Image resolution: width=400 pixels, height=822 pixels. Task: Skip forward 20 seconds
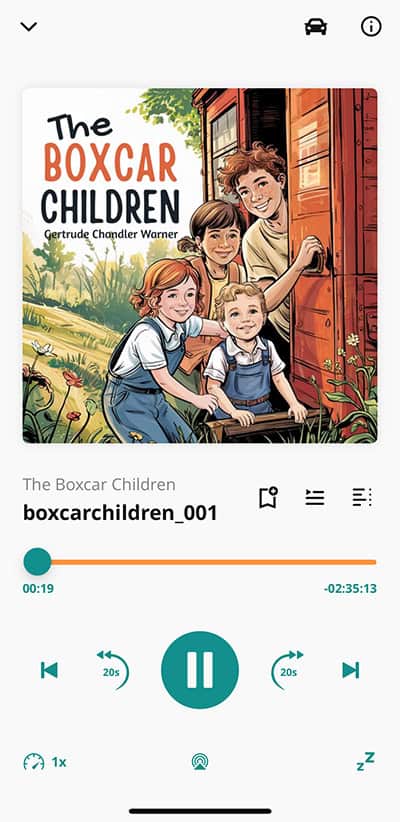point(287,669)
